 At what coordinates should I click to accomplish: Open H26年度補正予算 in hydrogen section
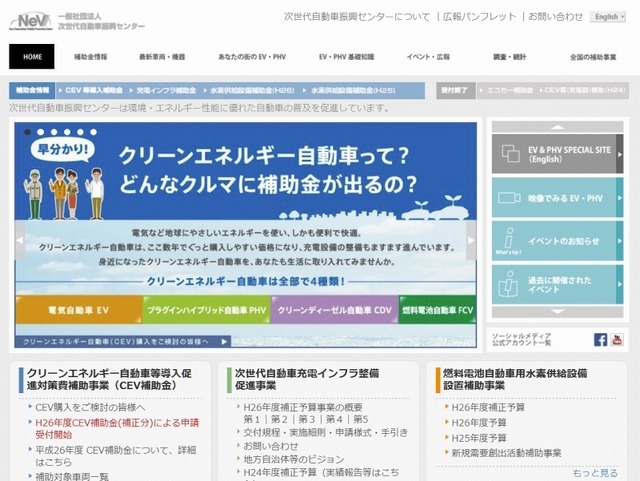488,408
